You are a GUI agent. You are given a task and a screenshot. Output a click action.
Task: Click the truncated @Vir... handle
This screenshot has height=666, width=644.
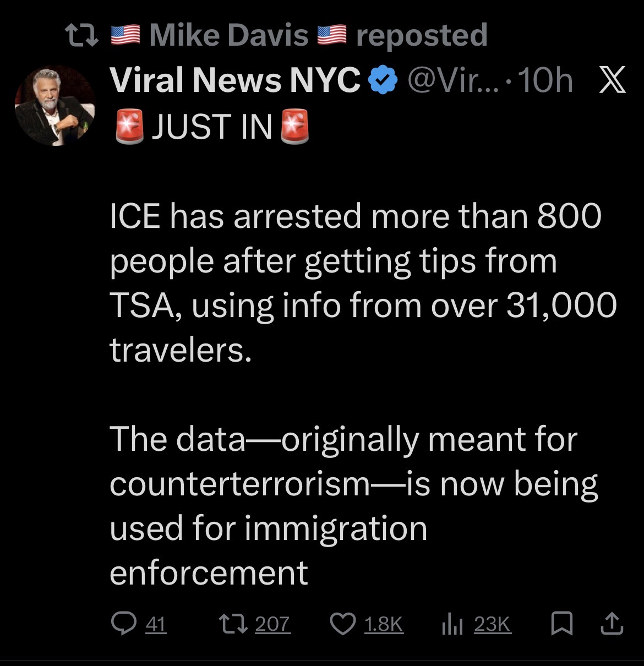coord(452,81)
